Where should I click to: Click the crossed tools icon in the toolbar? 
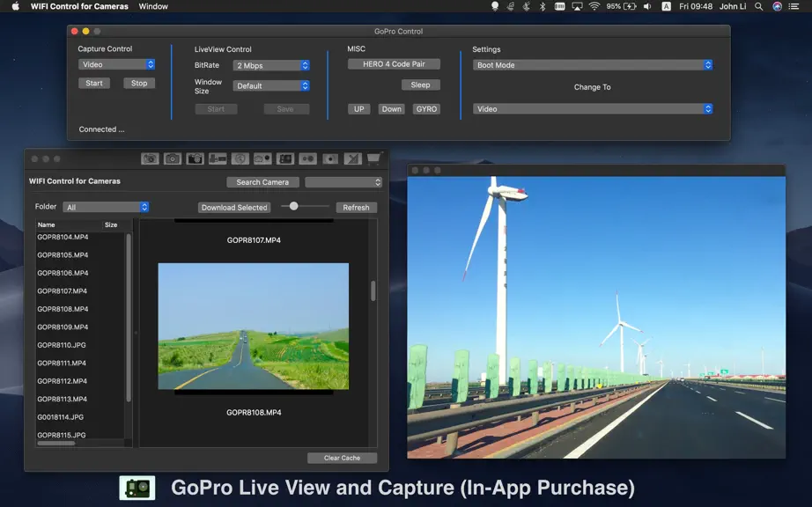(352, 158)
